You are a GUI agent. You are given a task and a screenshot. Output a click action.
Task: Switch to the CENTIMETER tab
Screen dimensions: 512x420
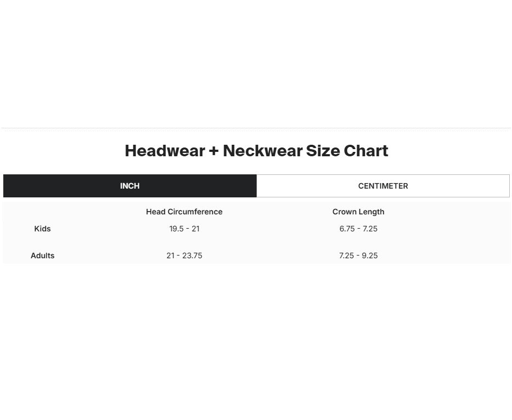pyautogui.click(x=383, y=186)
